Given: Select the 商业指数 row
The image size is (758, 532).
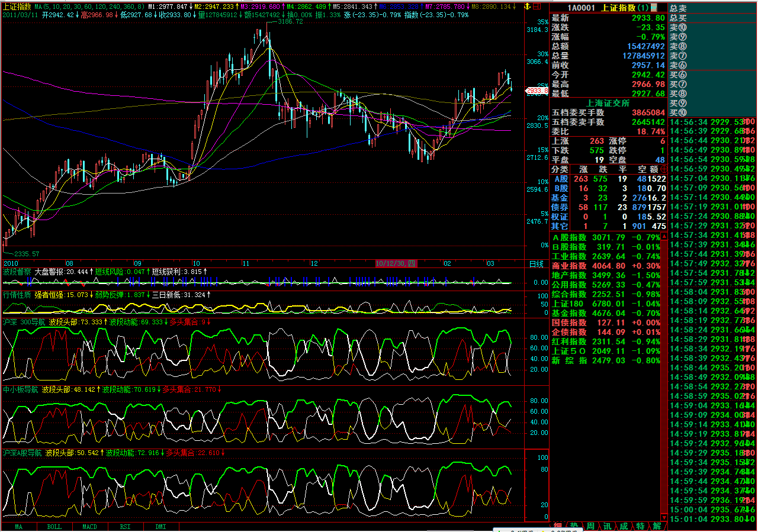Looking at the screenshot, I should [x=605, y=266].
